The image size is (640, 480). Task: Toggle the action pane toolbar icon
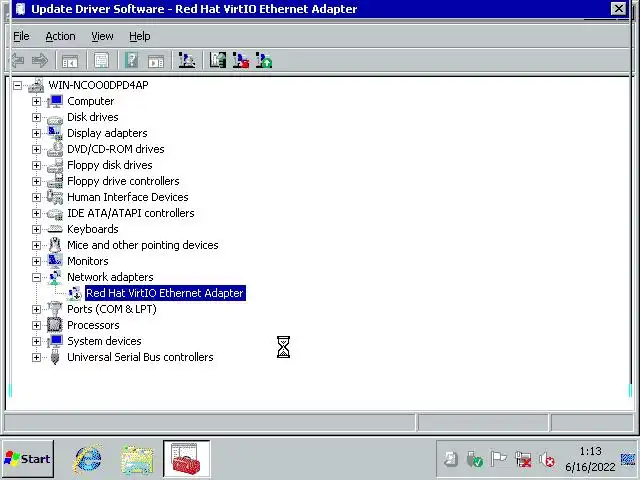coord(156,61)
